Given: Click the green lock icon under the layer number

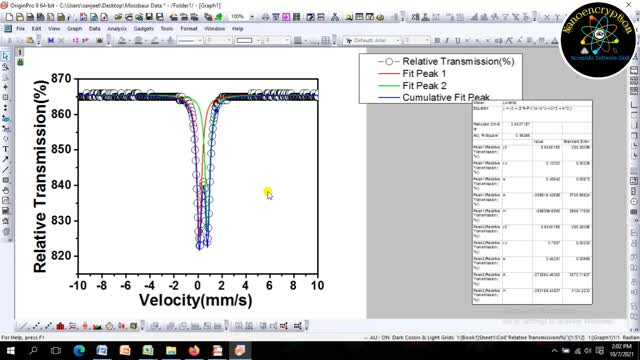Looking at the screenshot, I should click(20, 62).
